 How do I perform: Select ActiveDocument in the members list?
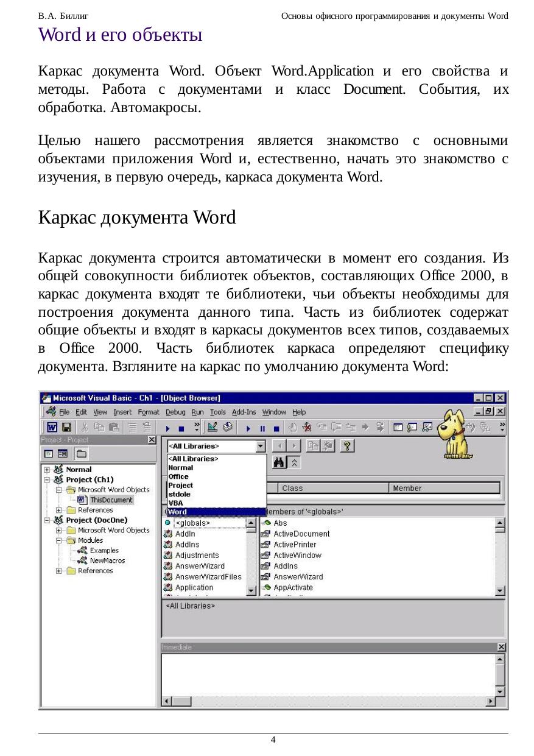coord(301,534)
